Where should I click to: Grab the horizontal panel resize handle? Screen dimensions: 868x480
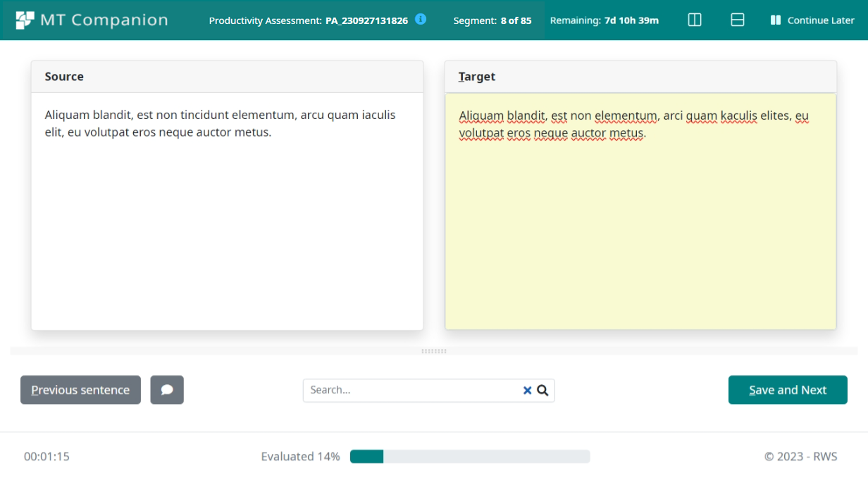click(x=434, y=350)
